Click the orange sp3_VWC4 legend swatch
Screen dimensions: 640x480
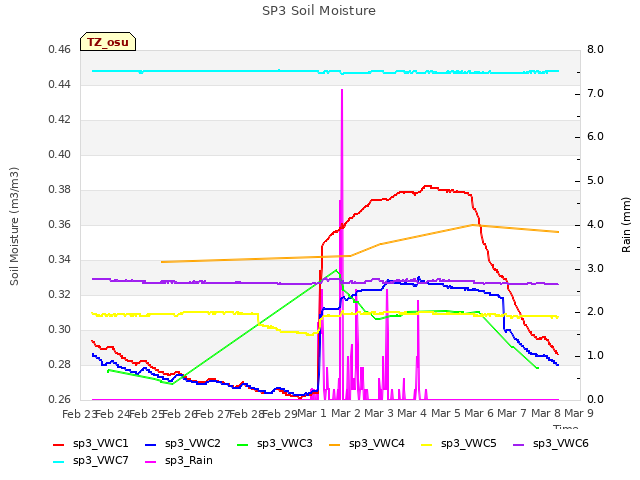pyautogui.click(x=335, y=444)
